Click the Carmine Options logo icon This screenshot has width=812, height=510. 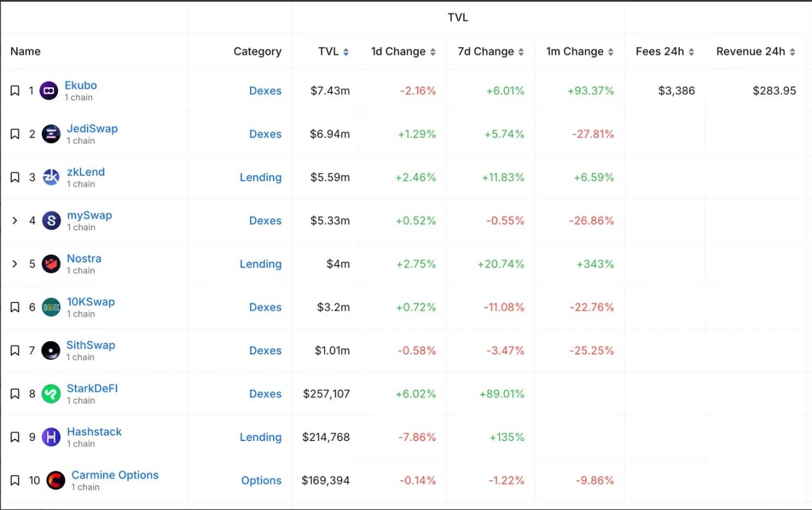pos(55,480)
